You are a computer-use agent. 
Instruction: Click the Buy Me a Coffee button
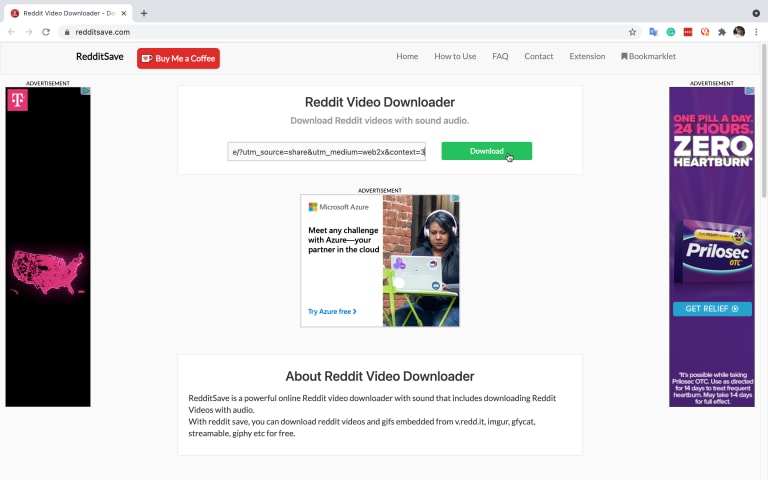(x=178, y=58)
